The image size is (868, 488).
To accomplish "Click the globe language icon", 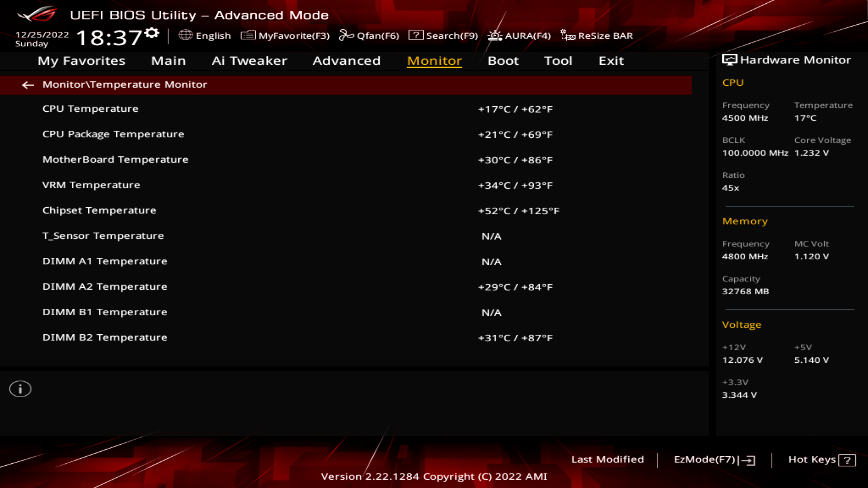I will point(185,35).
